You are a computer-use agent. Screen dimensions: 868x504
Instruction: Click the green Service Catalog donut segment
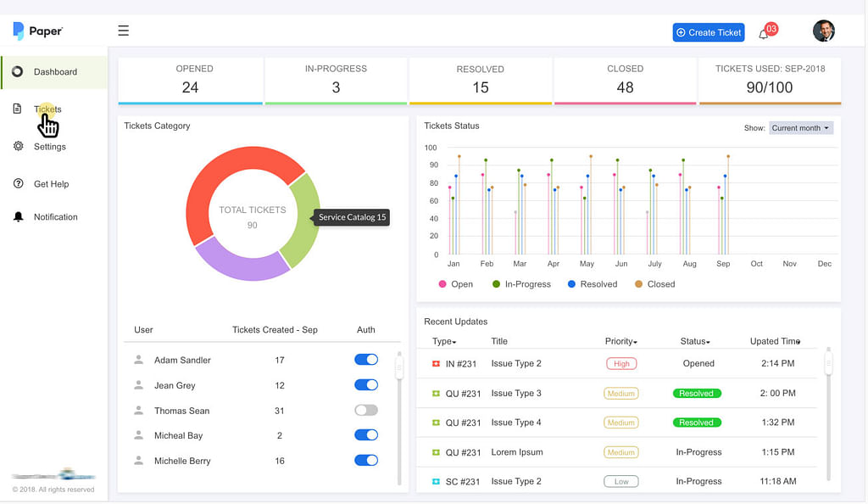300,221
